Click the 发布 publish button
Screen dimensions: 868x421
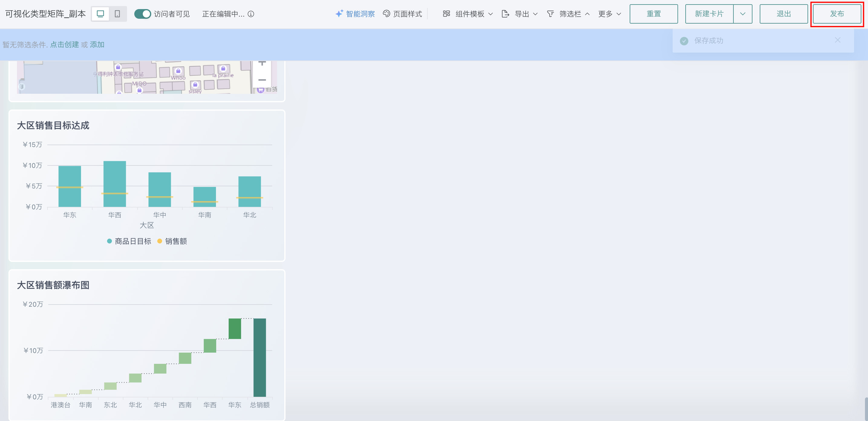point(837,14)
